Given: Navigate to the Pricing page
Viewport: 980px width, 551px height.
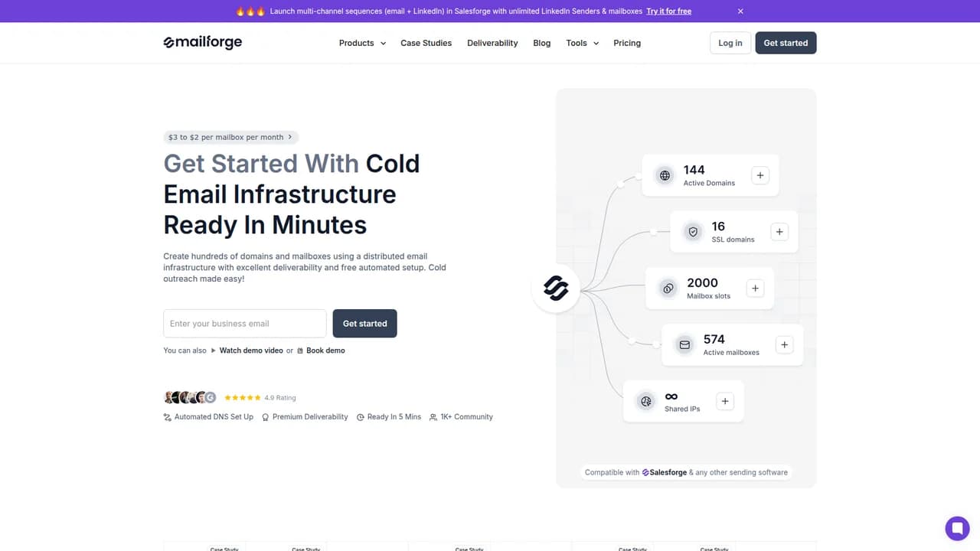Looking at the screenshot, I should coord(627,43).
